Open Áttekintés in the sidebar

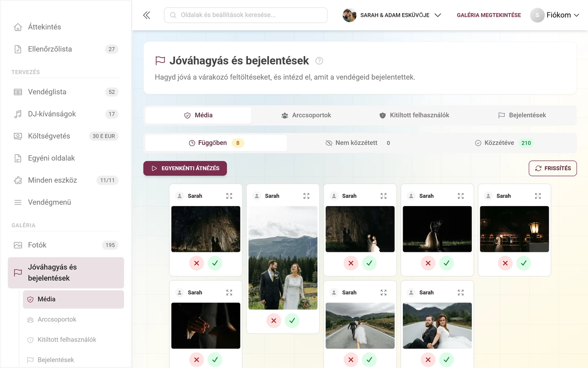[x=66, y=27]
